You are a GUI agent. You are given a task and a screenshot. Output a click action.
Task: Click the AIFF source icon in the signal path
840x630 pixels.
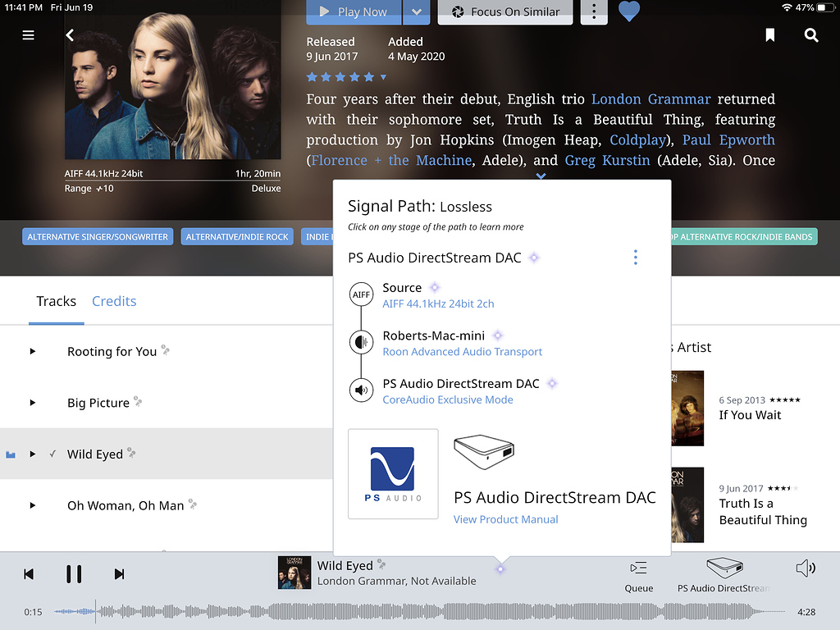pyautogui.click(x=361, y=294)
